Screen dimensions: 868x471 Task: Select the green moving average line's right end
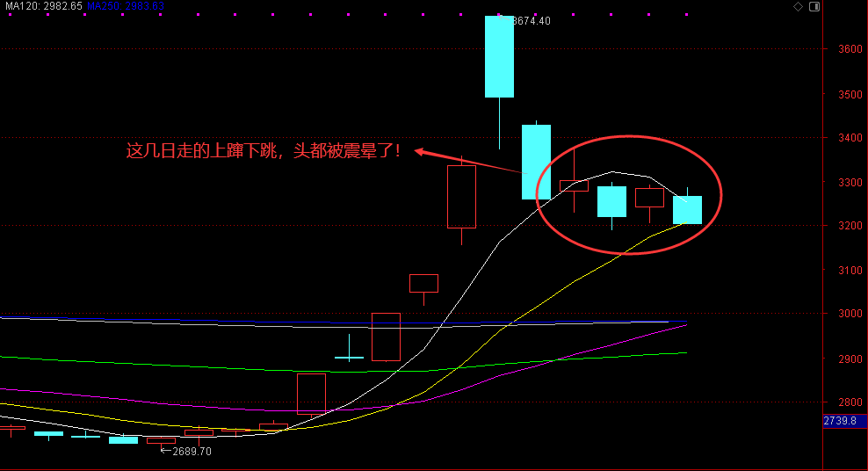tap(685, 352)
